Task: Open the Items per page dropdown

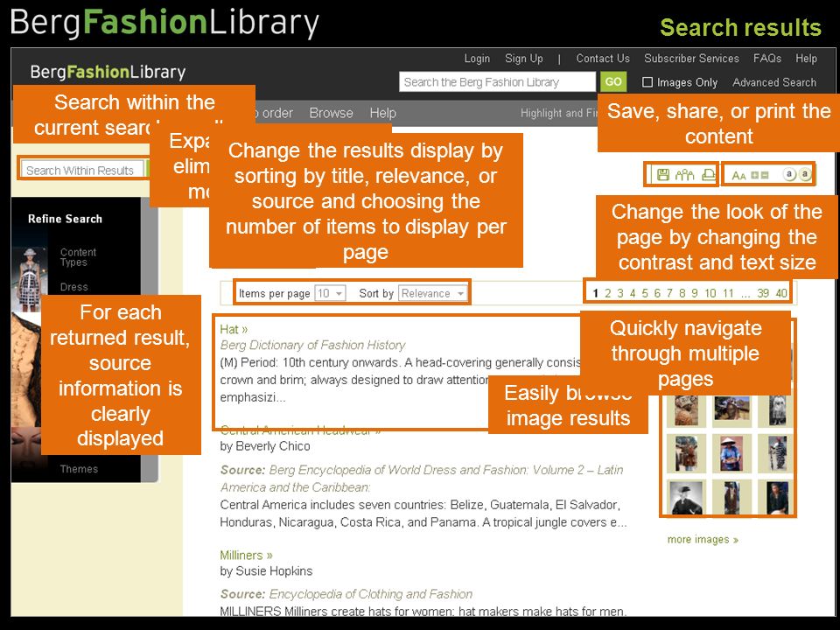Action: point(330,294)
